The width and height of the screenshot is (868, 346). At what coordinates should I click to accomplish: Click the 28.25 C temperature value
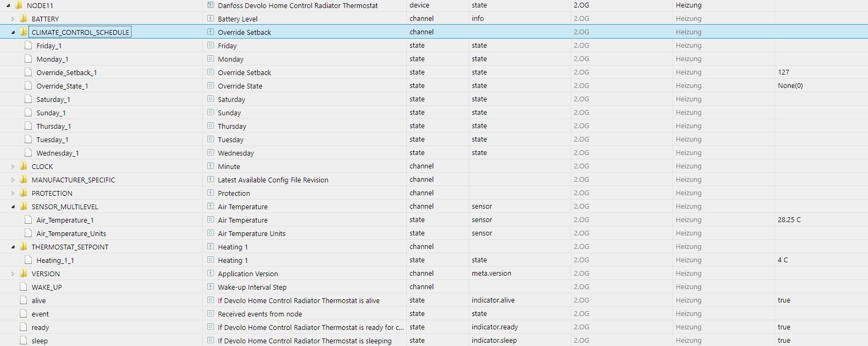coord(789,220)
